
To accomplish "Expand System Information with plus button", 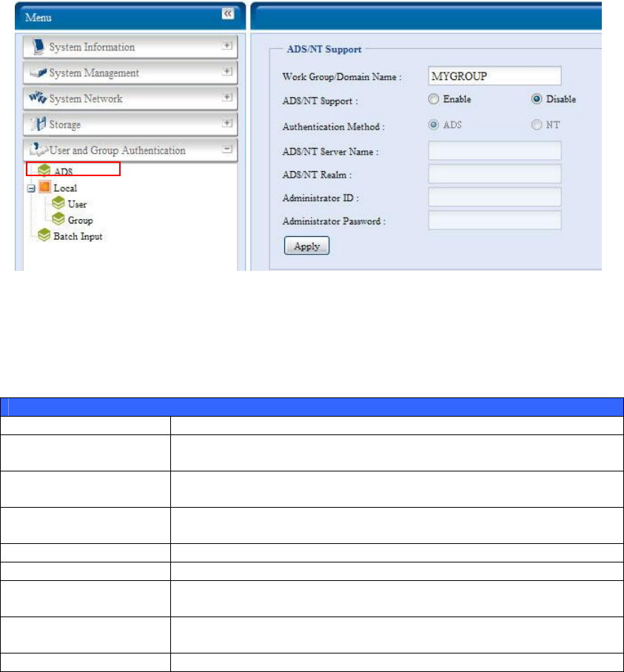I will [x=227, y=45].
